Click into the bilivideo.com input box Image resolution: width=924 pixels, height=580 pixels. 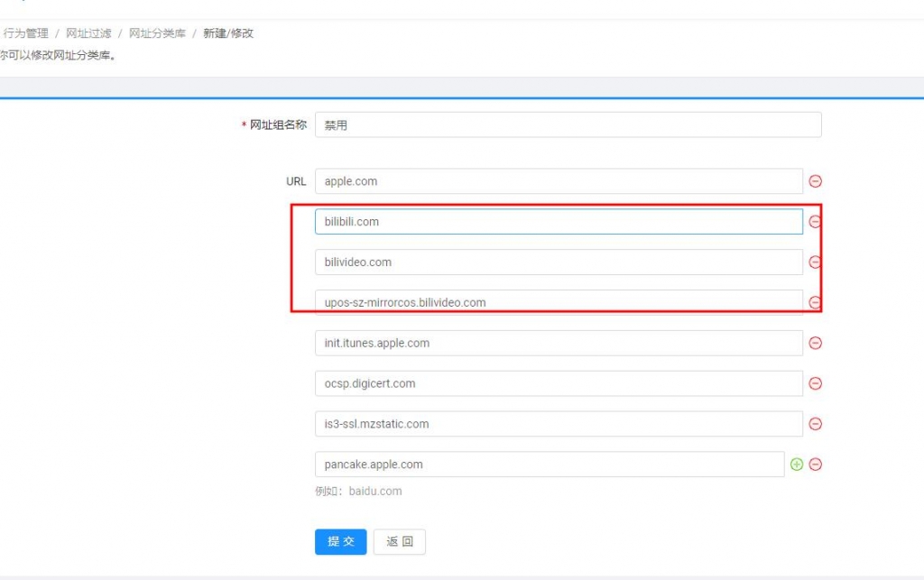pos(559,262)
